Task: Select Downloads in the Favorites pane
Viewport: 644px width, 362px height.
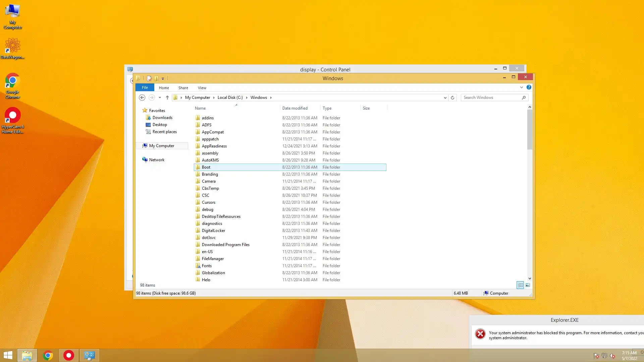Action: coord(162,118)
